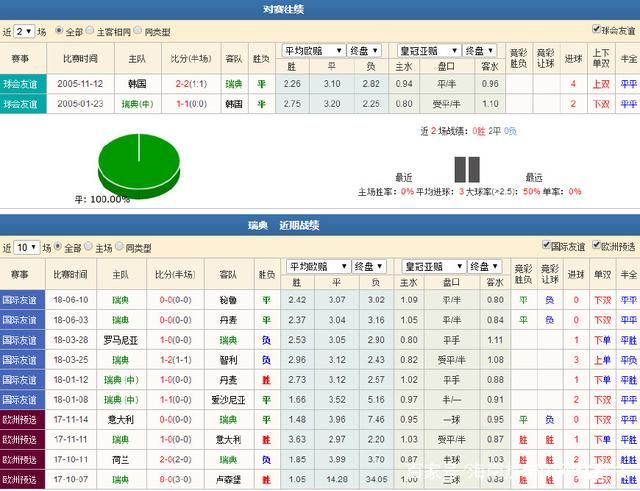Viewport: 640px width, 491px height.
Task: Uncheck the 球会友谊 checkbox
Action: 597,30
